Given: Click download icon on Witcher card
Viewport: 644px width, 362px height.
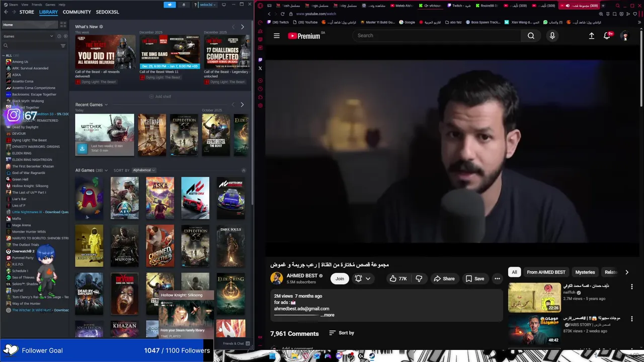Looking at the screenshot, I should point(82,148).
